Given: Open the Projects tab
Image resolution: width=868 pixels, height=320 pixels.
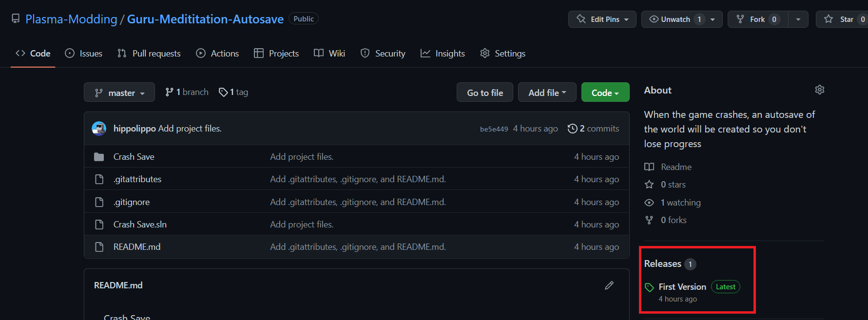Looking at the screenshot, I should pos(276,53).
